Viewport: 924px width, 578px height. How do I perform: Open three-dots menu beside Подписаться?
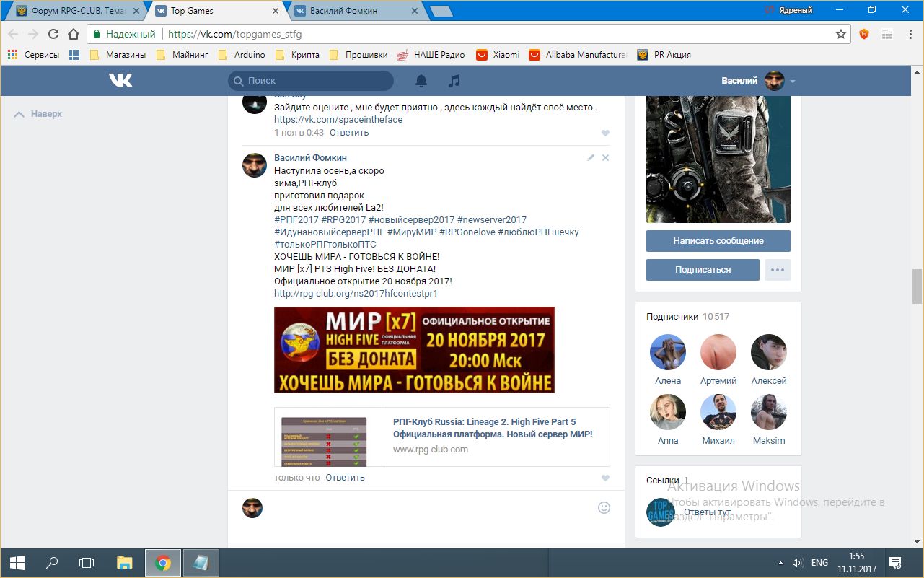[777, 270]
